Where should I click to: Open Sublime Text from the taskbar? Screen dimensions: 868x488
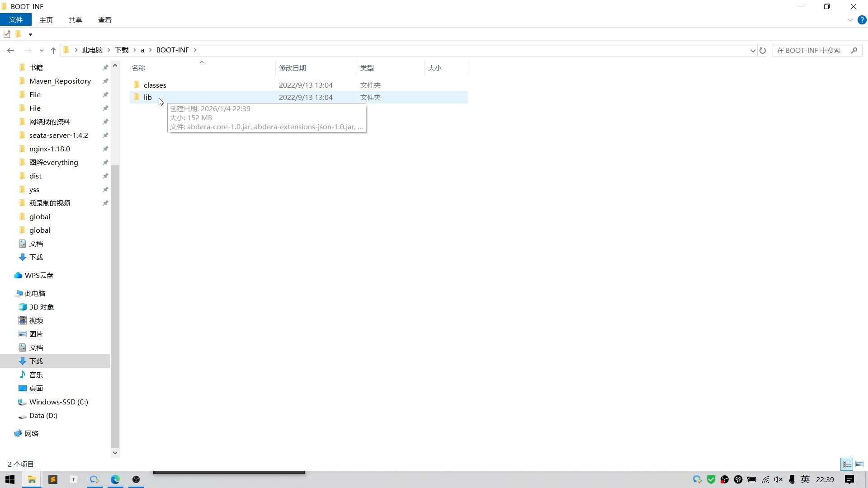(x=53, y=479)
